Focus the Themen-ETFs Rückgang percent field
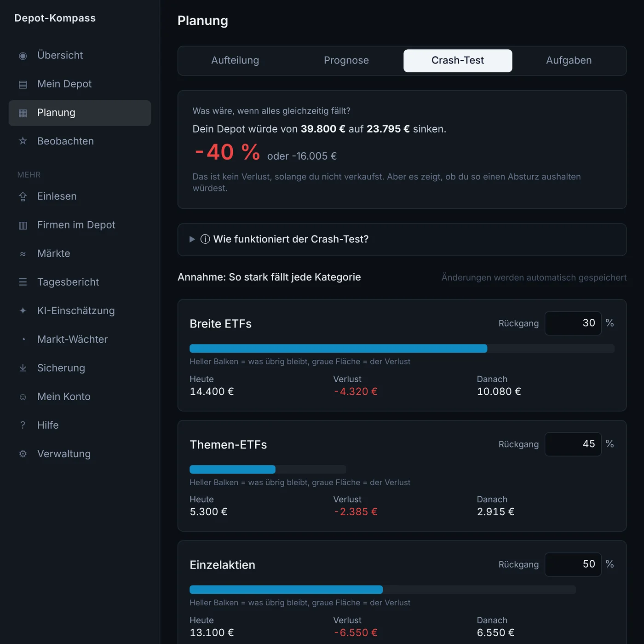644x644 pixels. [573, 444]
